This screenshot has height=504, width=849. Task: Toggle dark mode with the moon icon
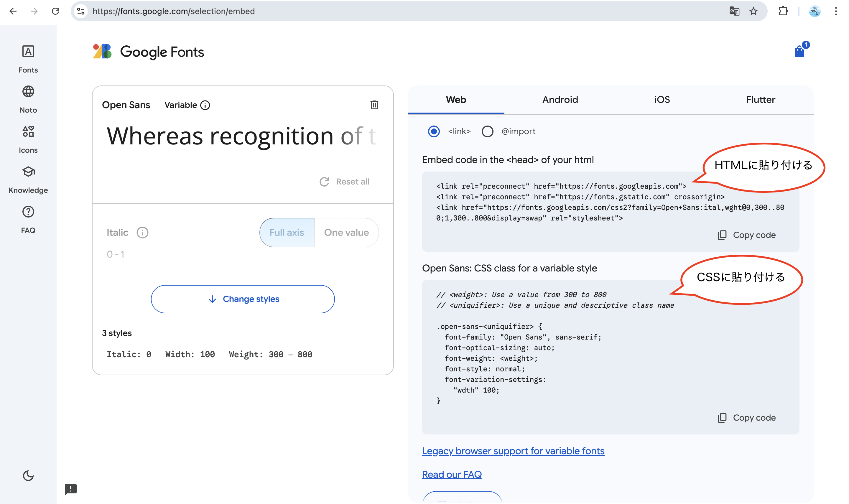point(28,475)
